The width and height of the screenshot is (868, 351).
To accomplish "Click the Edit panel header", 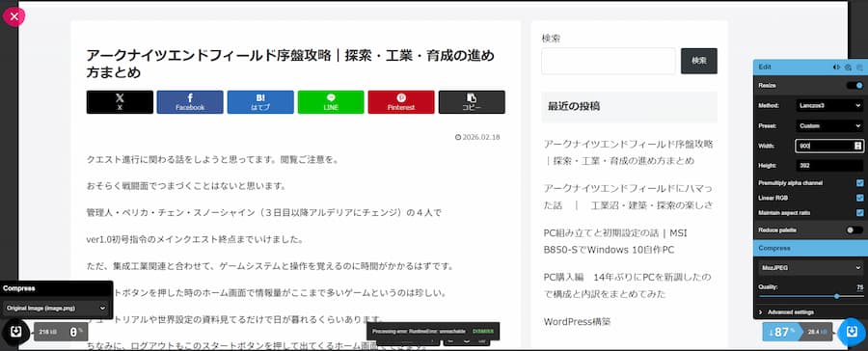I will [810, 67].
